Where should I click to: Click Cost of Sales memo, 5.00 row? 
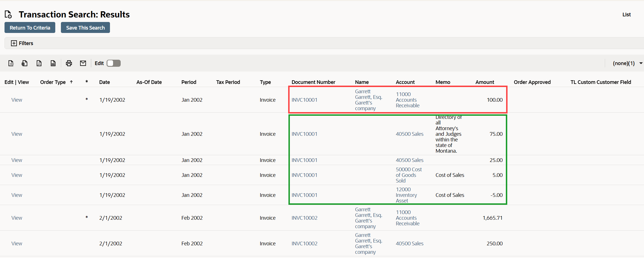coord(450,175)
